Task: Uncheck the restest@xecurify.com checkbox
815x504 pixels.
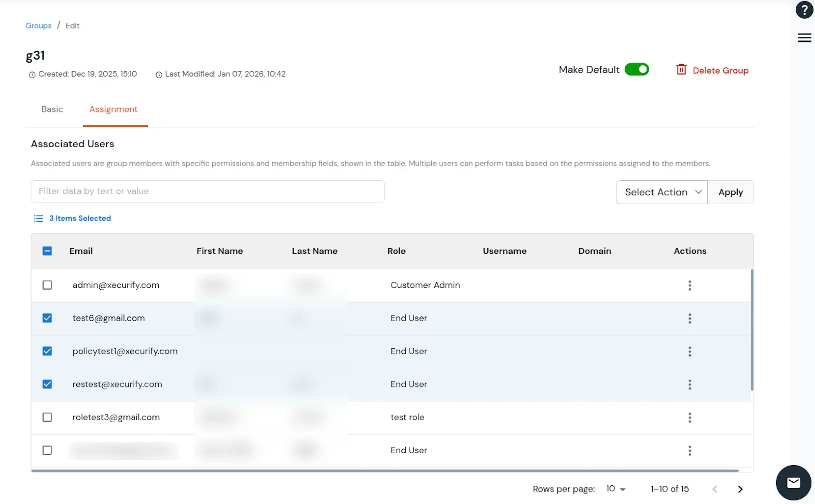Action: click(x=47, y=384)
